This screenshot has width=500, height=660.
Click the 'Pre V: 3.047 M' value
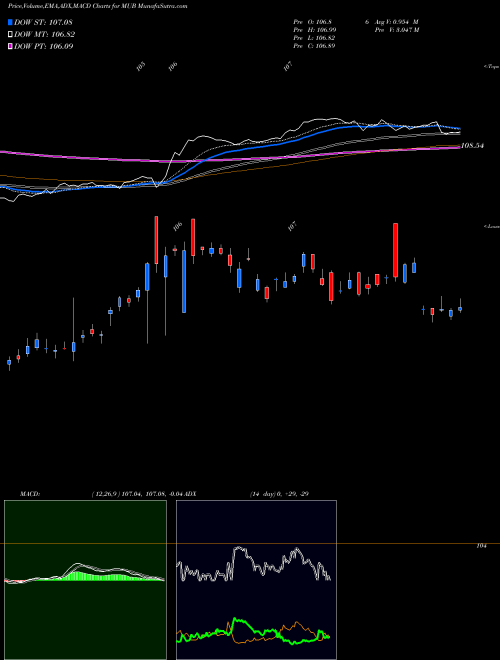(398, 30)
